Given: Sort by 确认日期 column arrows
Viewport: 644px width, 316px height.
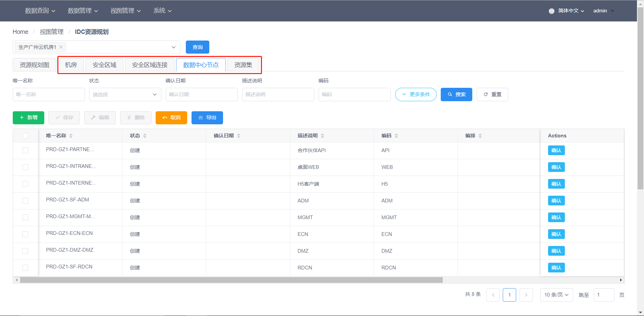Looking at the screenshot, I should 238,136.
